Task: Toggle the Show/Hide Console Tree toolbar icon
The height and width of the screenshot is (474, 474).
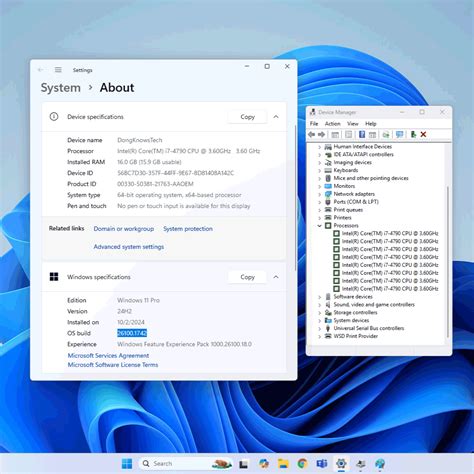Action: point(335,134)
